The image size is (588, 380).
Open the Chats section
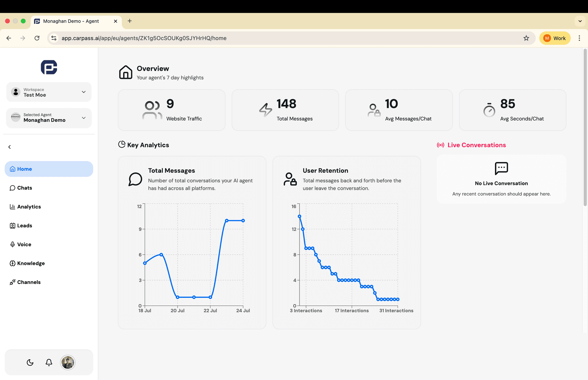click(x=24, y=188)
